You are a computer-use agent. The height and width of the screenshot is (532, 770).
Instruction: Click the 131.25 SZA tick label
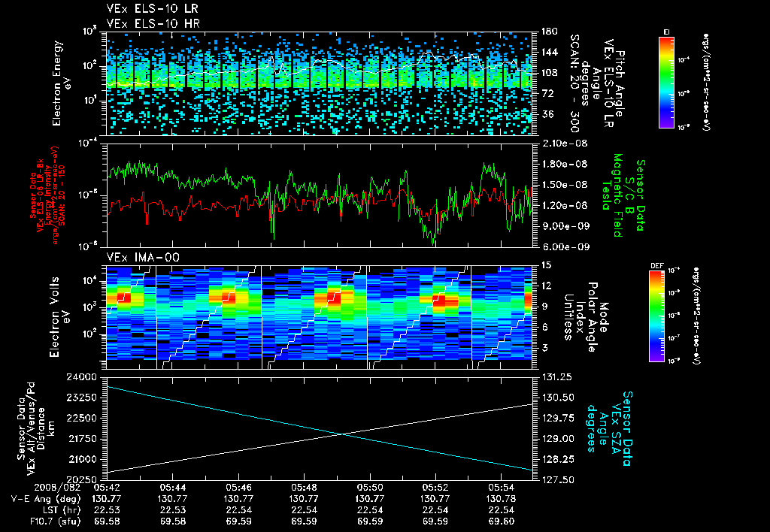(556, 377)
